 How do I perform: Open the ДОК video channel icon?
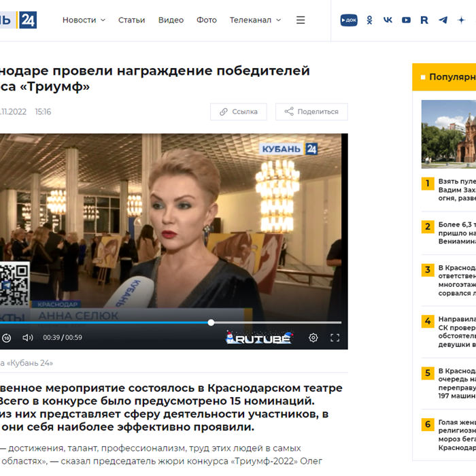[349, 20]
